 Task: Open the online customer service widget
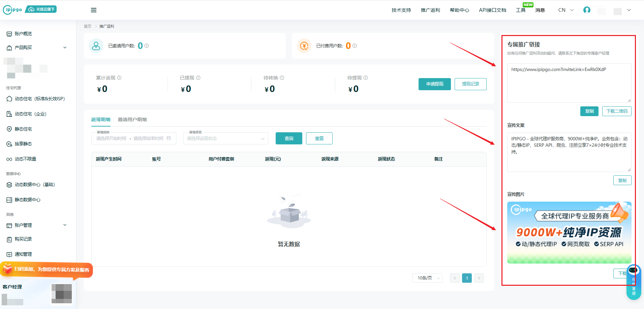[634, 282]
